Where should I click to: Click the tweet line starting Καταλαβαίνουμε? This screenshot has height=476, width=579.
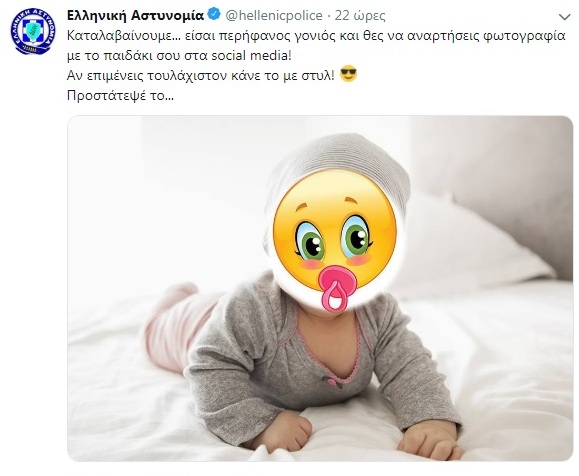[316, 36]
